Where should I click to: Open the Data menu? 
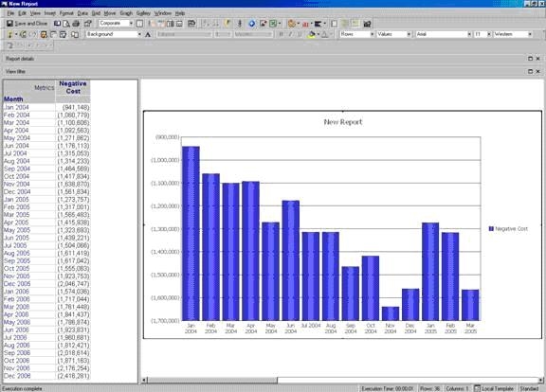82,13
